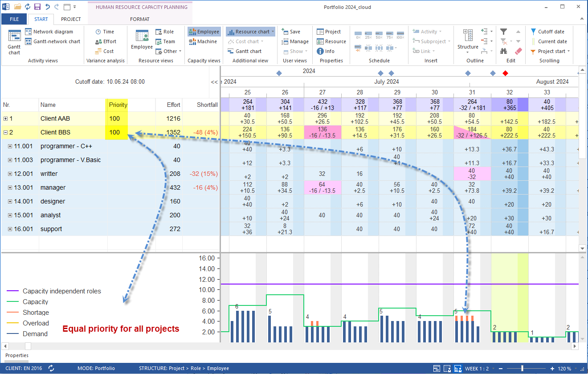
Task: Click the eraser icon in Edit
Action: [x=518, y=51]
